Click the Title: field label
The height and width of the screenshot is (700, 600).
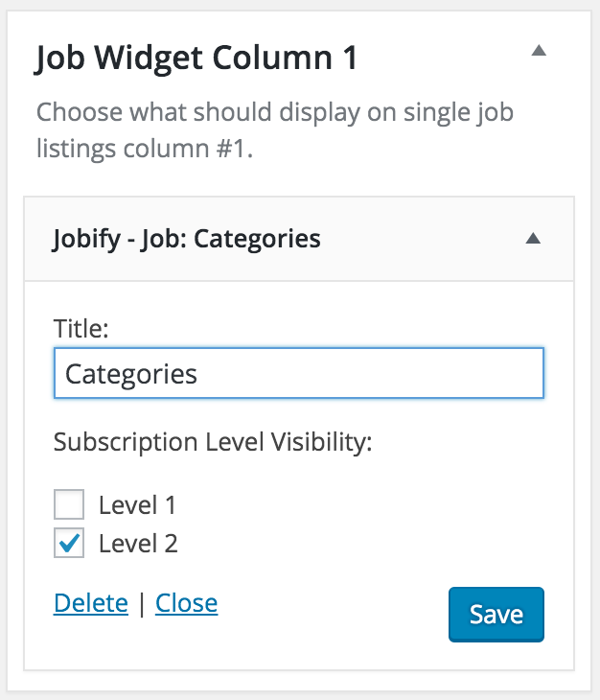81,329
